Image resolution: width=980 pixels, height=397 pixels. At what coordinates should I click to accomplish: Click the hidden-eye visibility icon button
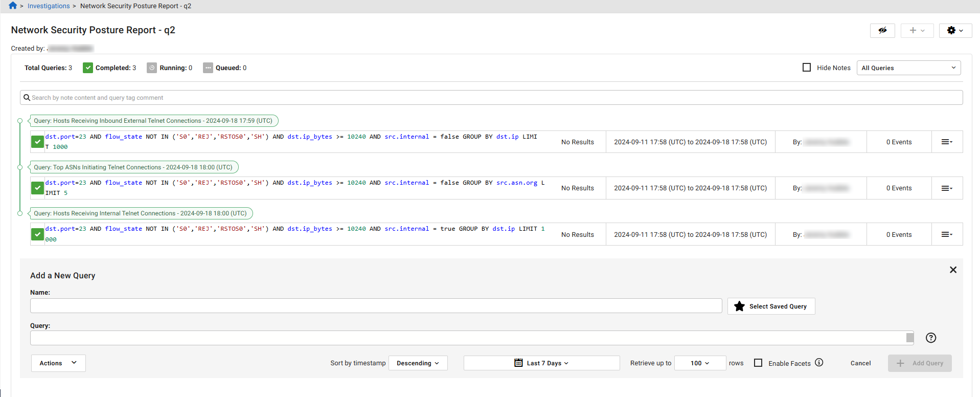coord(882,31)
